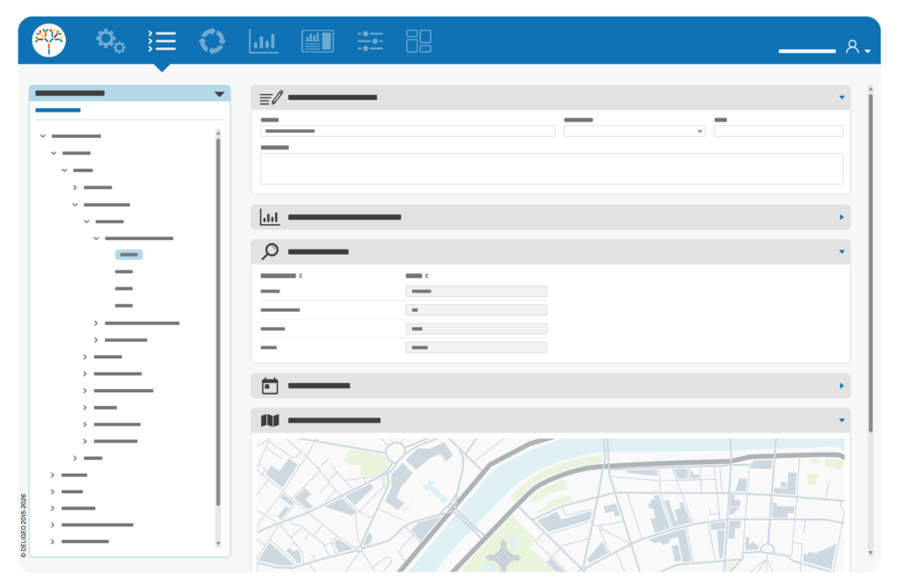Select the blue underlined tab in left panel
This screenshot has height=588, width=900.
[x=58, y=110]
